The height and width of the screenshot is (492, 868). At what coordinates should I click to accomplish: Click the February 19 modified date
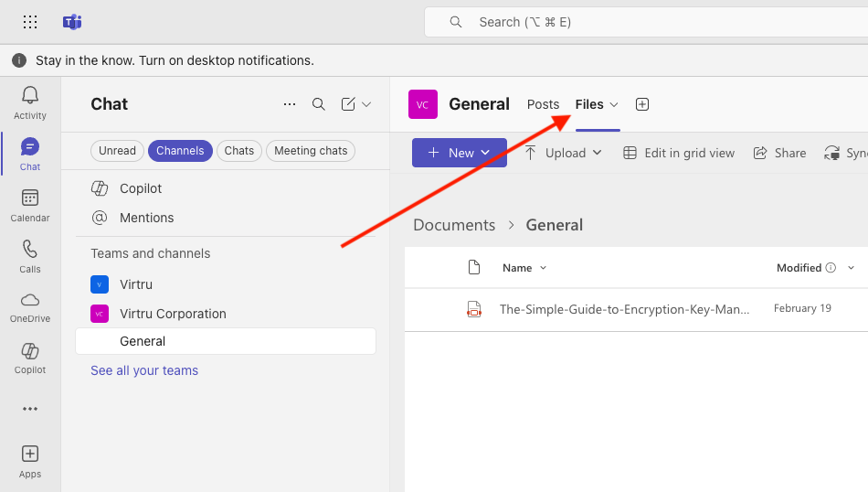802,308
